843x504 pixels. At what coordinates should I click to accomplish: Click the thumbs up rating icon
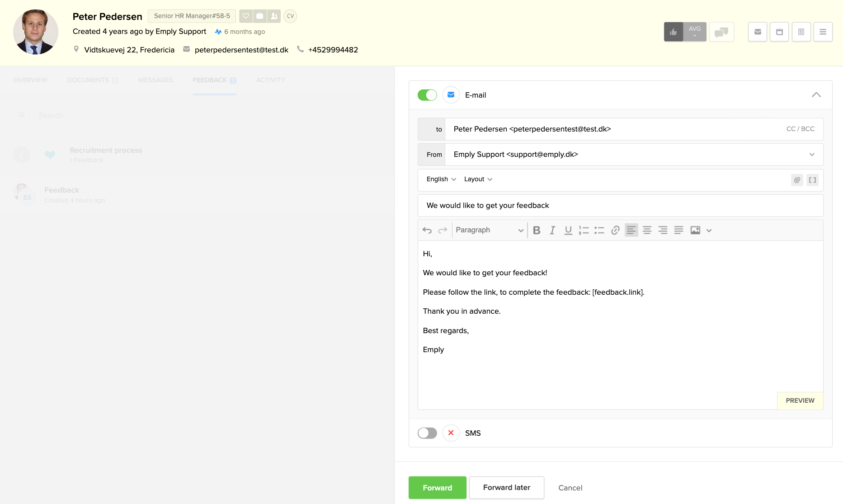coord(673,32)
